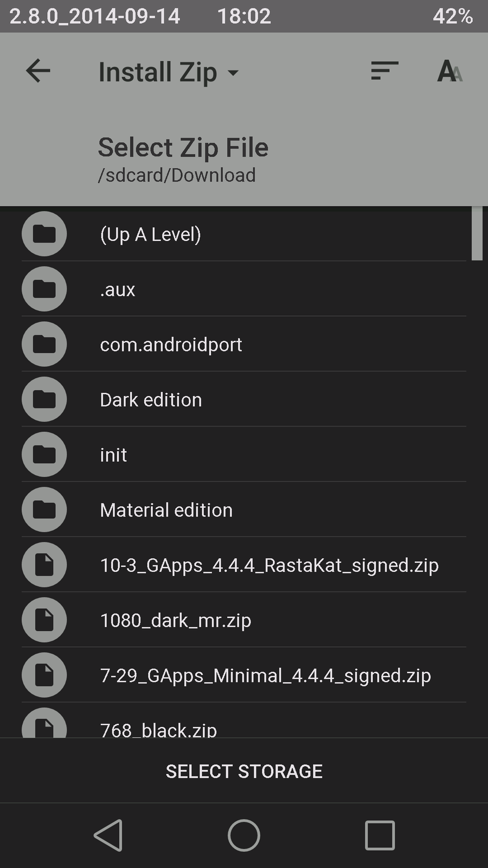Screen dimensions: 488x868
Task: Tap the back arrow in the header
Action: pyautogui.click(x=38, y=71)
